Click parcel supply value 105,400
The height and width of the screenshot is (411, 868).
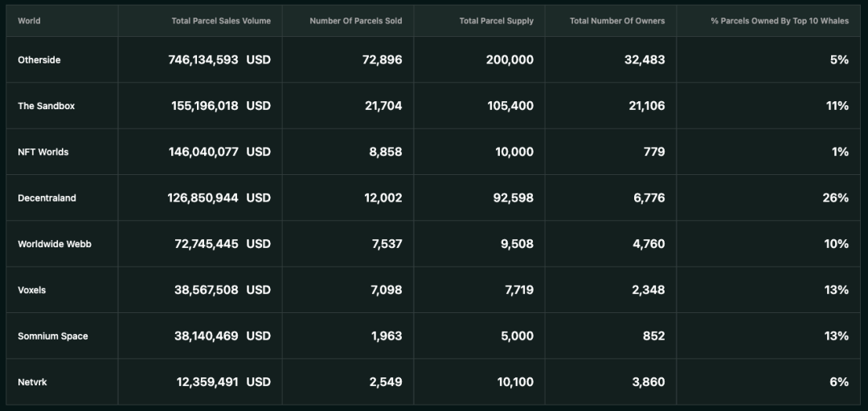511,106
